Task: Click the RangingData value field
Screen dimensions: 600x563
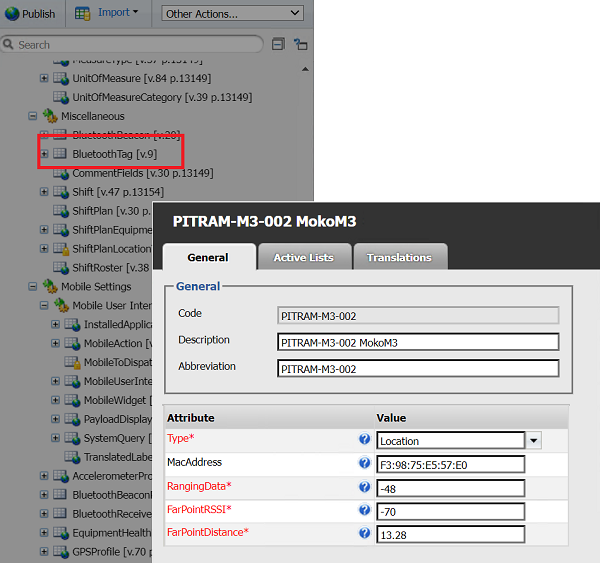Action: (x=451, y=488)
